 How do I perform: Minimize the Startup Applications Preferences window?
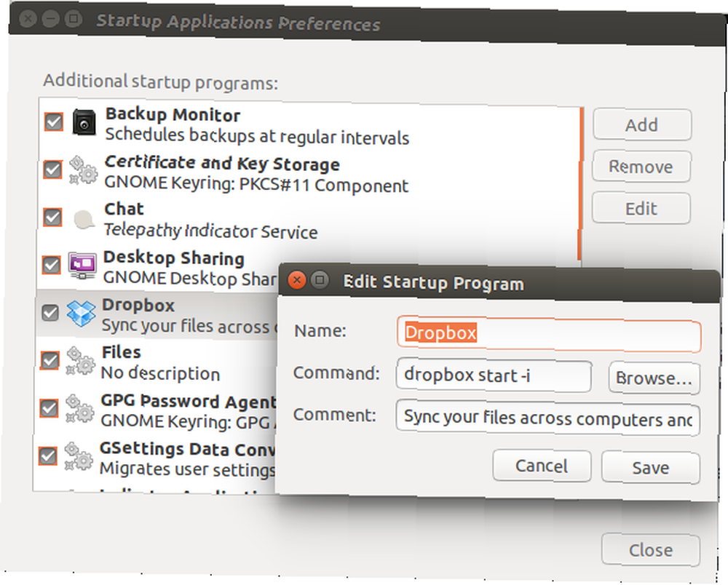[50, 19]
